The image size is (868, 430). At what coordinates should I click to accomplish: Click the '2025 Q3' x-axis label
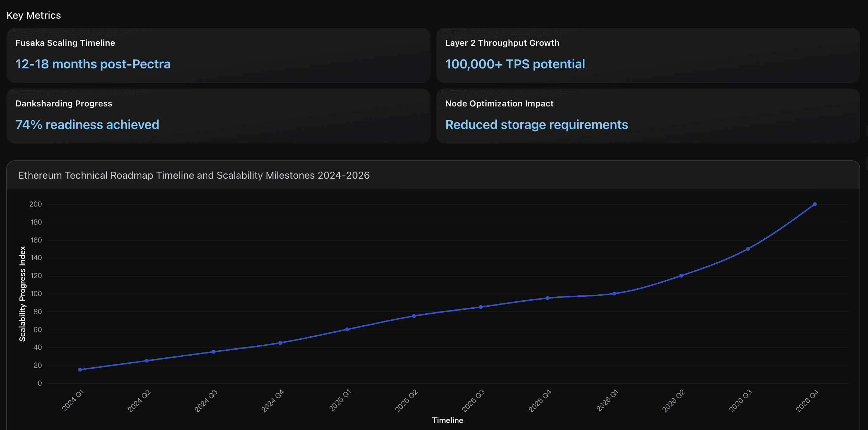(x=473, y=401)
